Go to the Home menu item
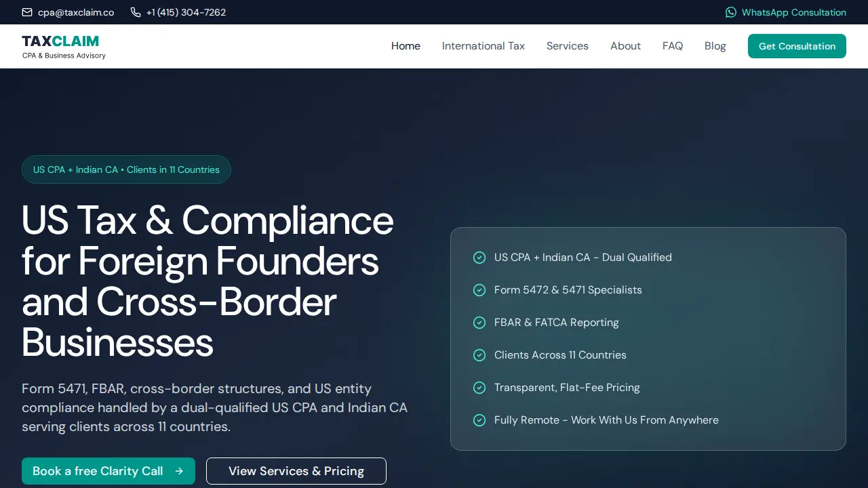This screenshot has width=868, height=488. [x=406, y=46]
